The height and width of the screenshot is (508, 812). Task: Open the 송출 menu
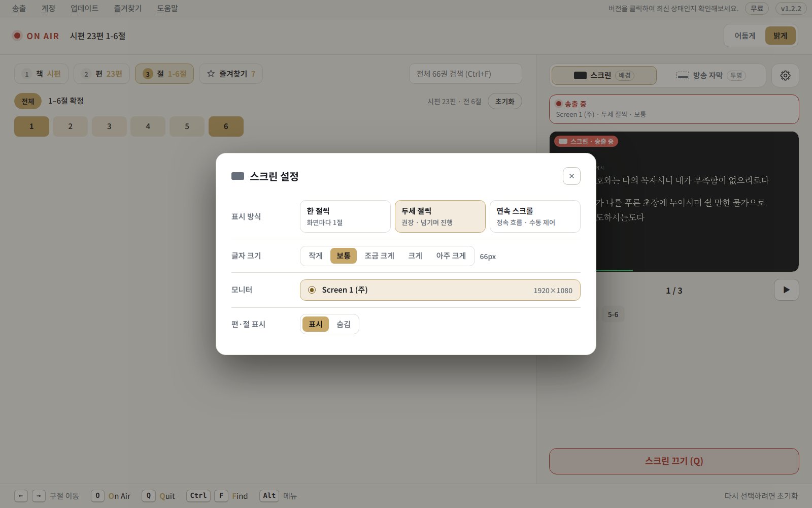[x=19, y=9]
